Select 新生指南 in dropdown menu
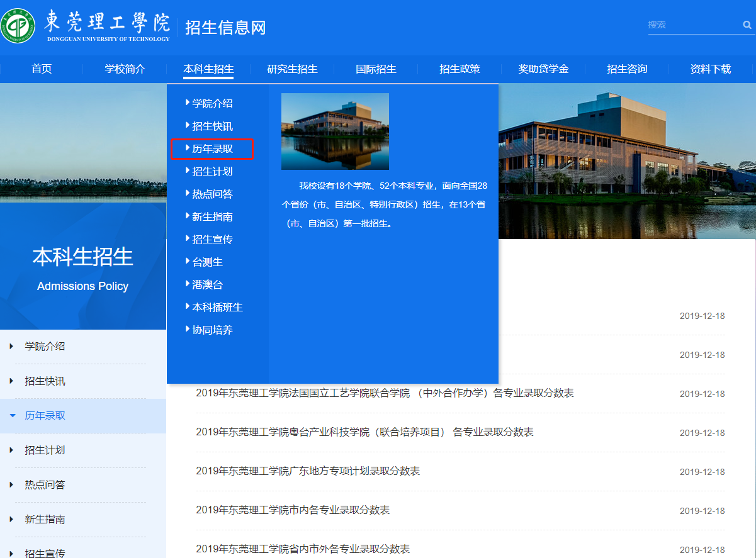756x558 pixels. click(212, 216)
